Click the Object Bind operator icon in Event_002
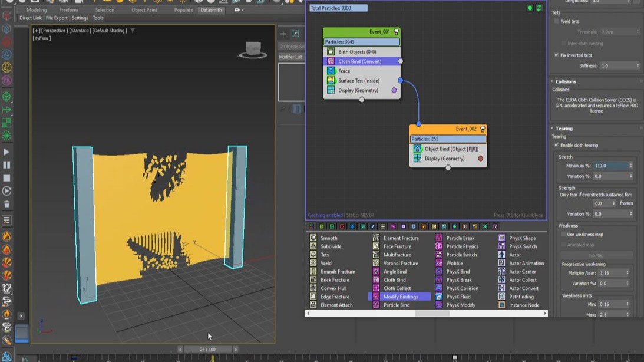Image resolution: width=644 pixels, height=362 pixels. pos(417,149)
